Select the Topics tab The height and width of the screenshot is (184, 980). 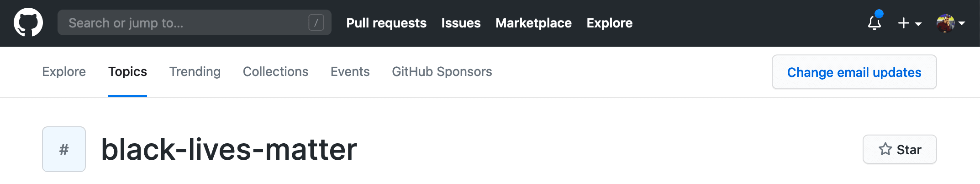tap(127, 71)
